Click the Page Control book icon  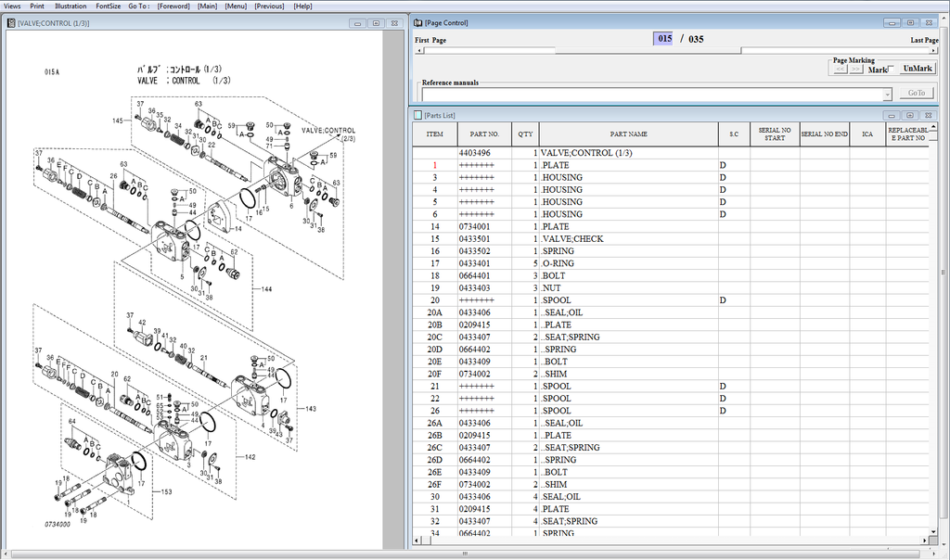419,22
